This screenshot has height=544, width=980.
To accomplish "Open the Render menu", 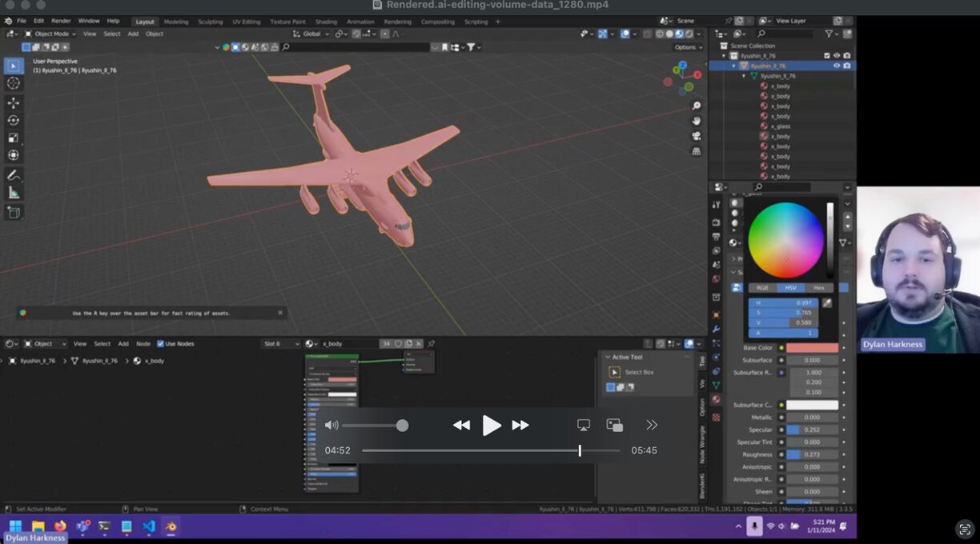I will 61,21.
